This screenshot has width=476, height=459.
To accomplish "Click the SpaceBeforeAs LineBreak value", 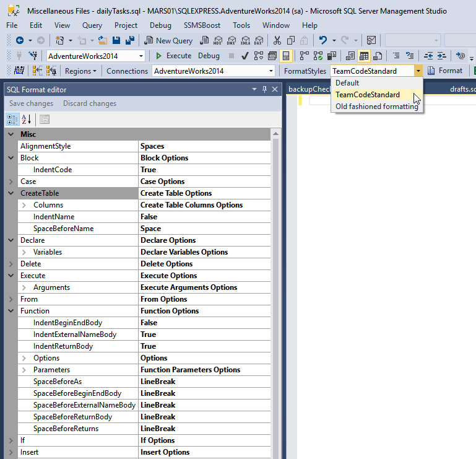I will point(204,382).
